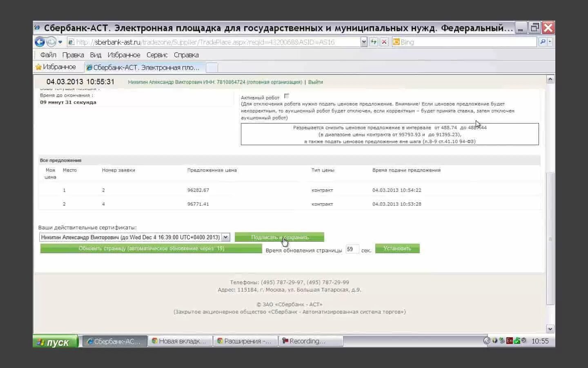Open the address bar history dropdown

tap(363, 42)
